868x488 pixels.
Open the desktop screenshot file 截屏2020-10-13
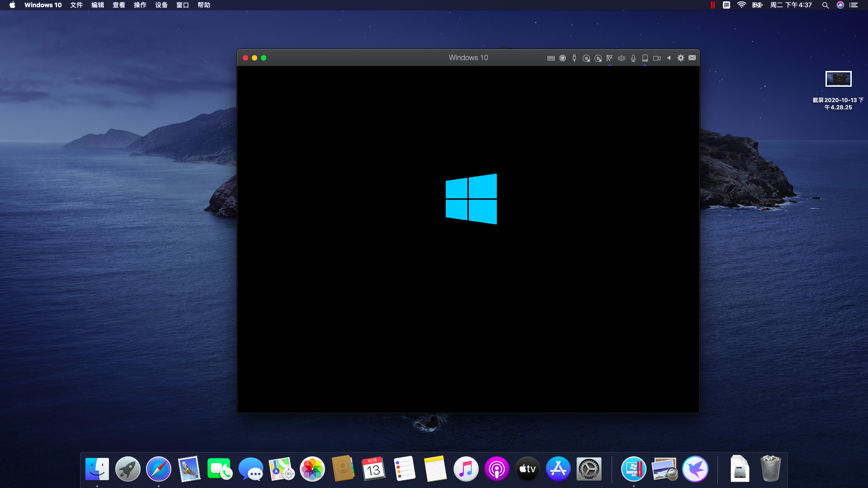pos(839,90)
